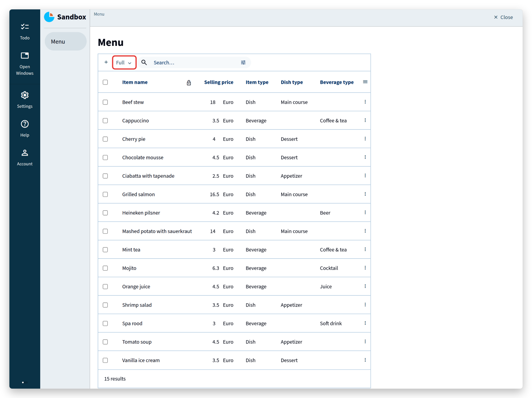
Task: Tick the Beef stew checkbox
Action: [105, 102]
